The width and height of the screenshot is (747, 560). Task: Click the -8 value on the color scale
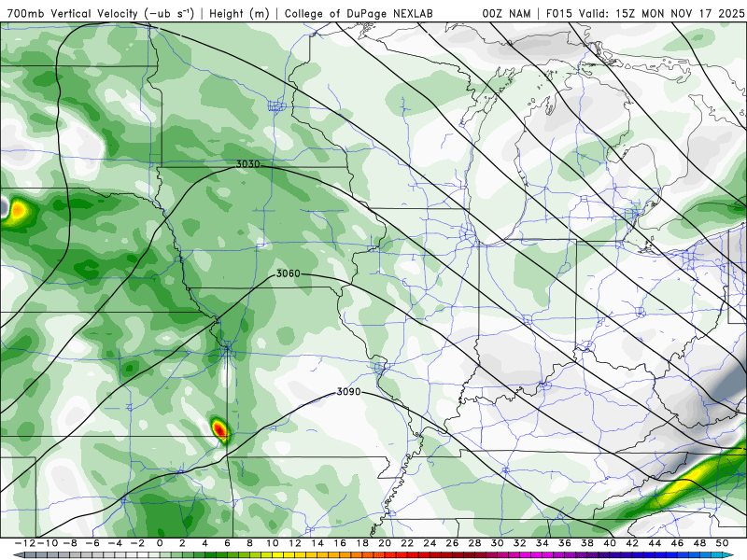(69, 543)
